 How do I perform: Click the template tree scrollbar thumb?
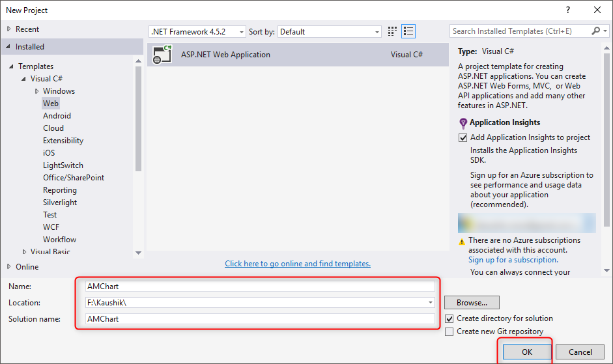pos(138,119)
